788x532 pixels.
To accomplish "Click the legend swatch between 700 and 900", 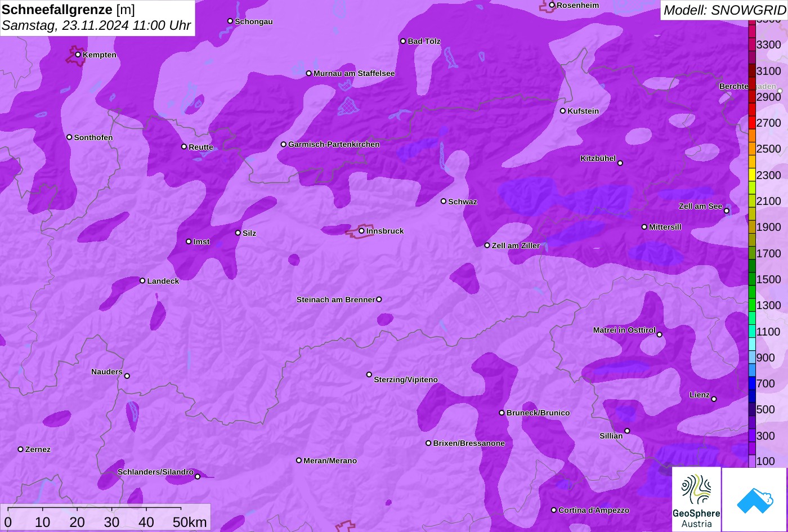I will tap(752, 371).
